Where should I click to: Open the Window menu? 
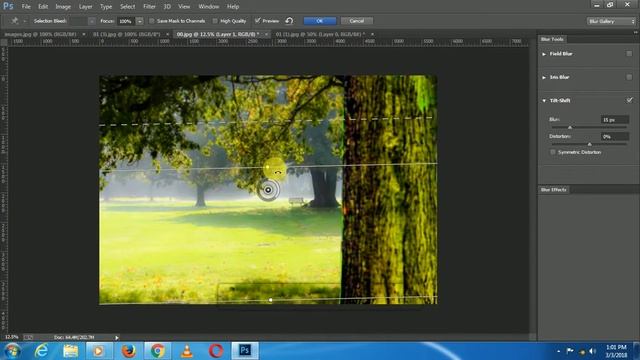point(209,7)
